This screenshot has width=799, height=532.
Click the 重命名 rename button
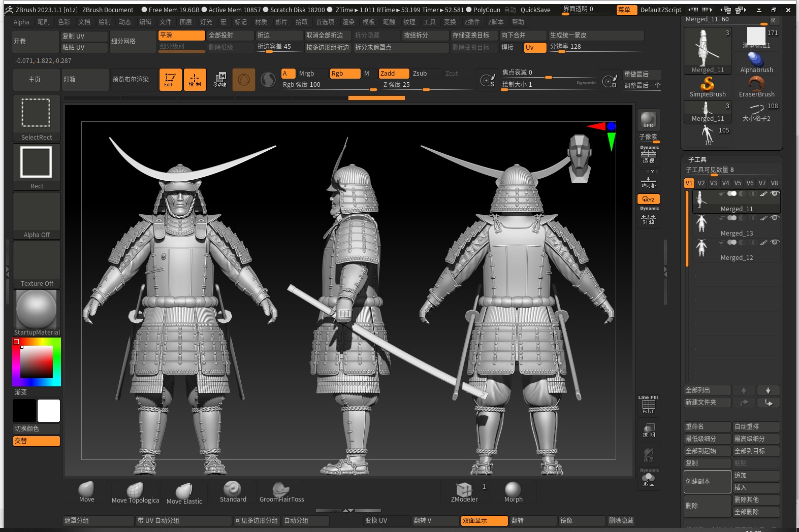707,427
